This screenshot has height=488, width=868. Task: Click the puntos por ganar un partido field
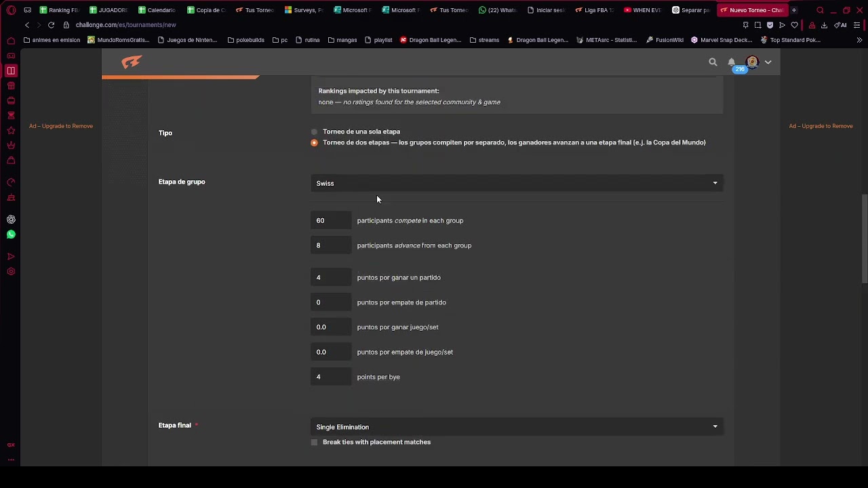(x=331, y=278)
